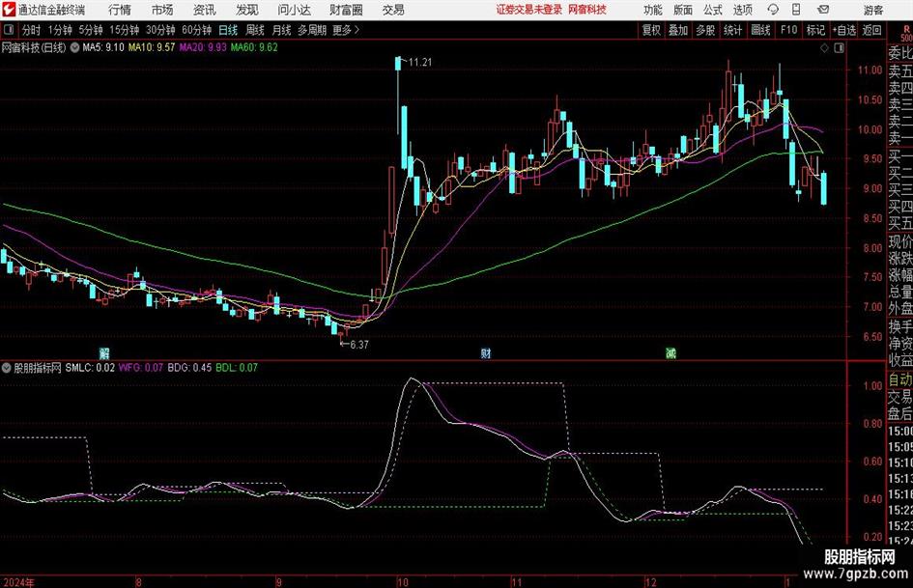Viewport: 913px width, 588px height.
Task: Switch to 1分钟 period
Action: [x=60, y=30]
